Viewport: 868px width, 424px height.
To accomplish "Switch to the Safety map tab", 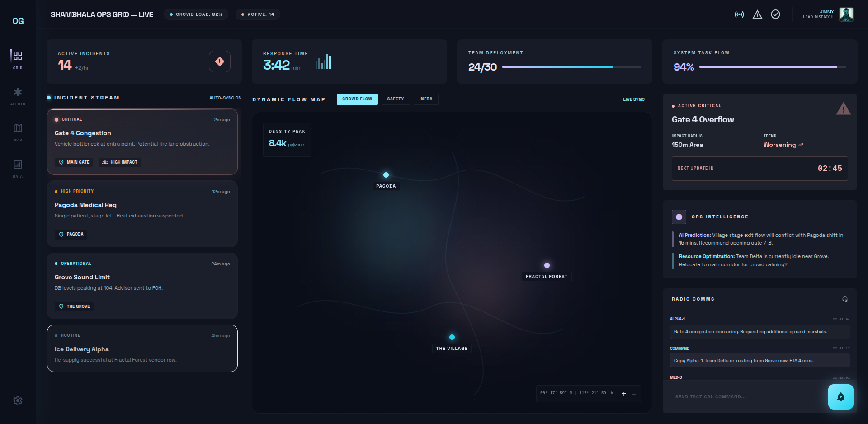I will tap(395, 99).
